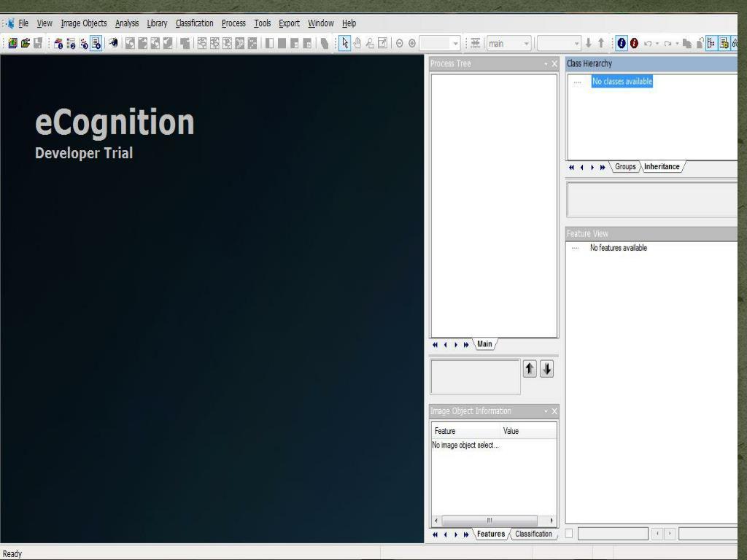Open Image Object Information panel dropdown arrow

[546, 411]
